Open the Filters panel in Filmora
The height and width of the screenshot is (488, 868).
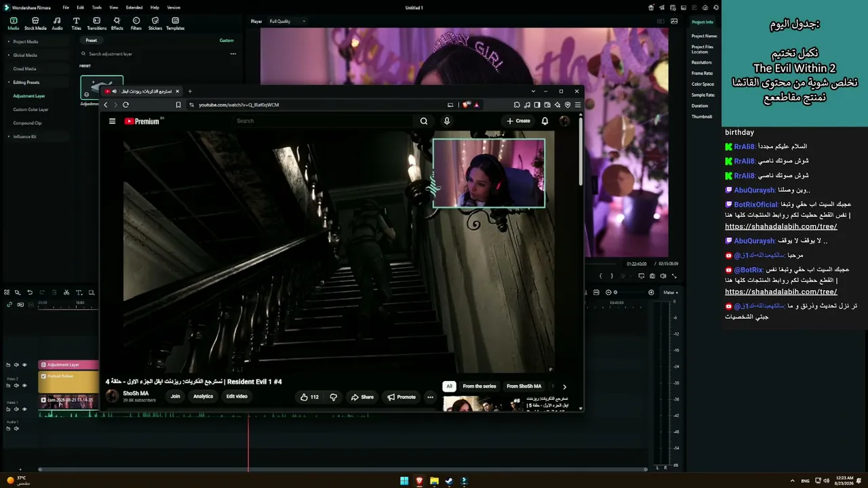[x=136, y=24]
